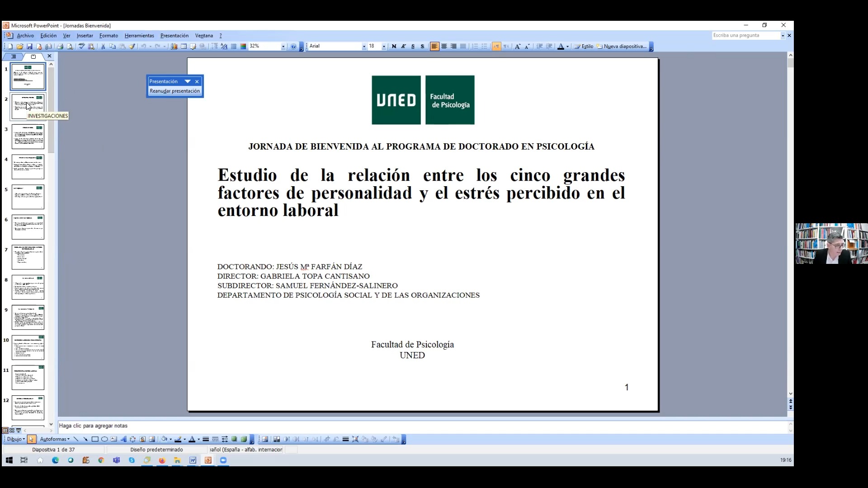Open the Herramientas menu
The image size is (868, 488).
coord(139,36)
